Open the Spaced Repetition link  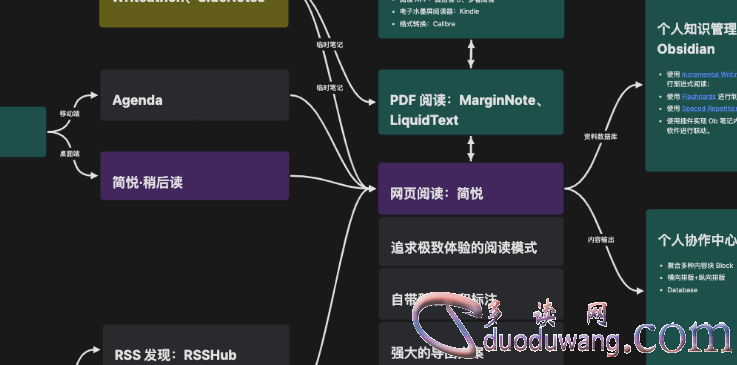coord(709,109)
